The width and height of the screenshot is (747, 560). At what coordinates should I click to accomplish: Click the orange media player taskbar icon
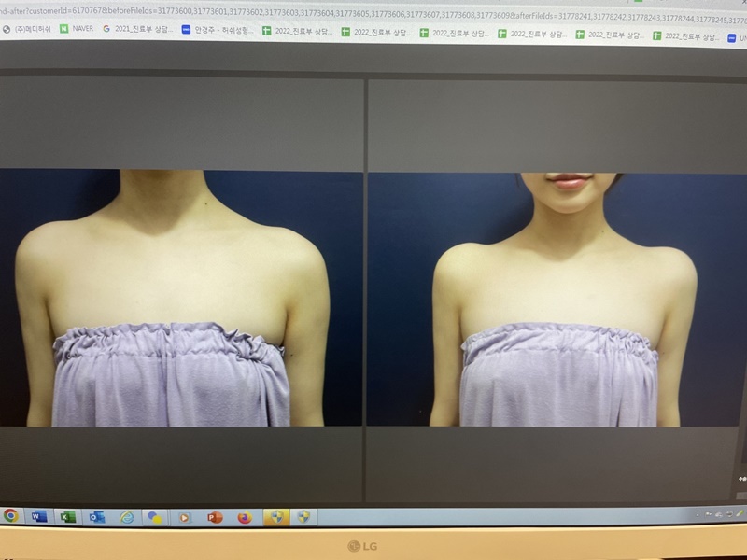(x=185, y=516)
